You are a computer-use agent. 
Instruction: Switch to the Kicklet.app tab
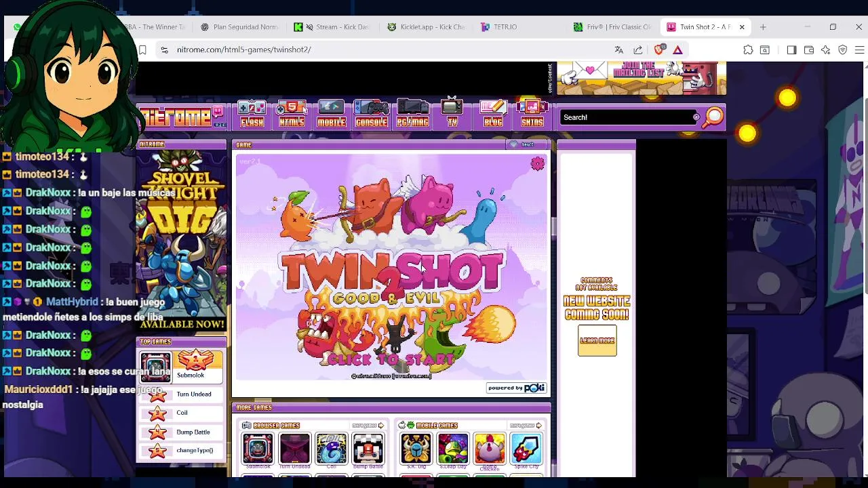pos(426,27)
